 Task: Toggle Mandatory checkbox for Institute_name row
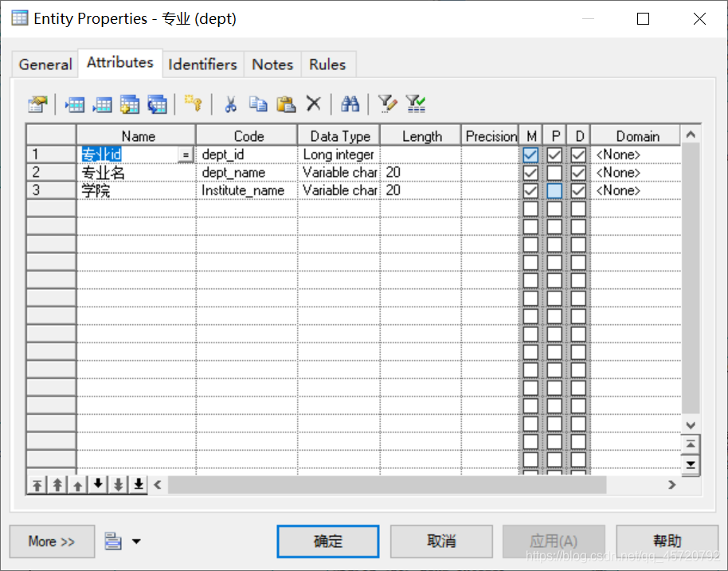(x=530, y=191)
